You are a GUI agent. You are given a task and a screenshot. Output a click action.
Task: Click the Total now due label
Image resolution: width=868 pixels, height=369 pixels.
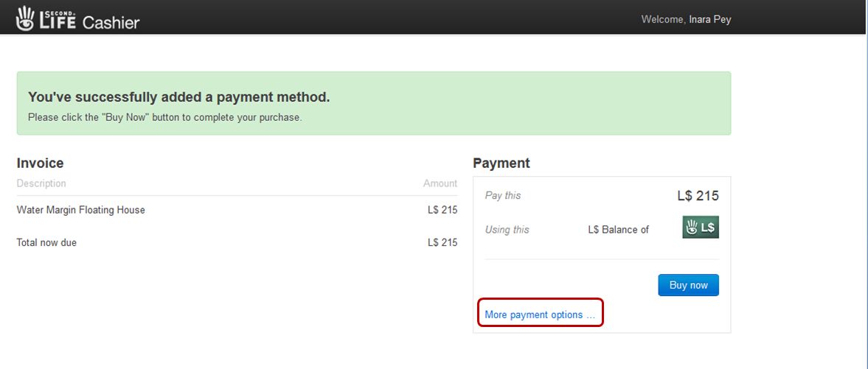click(x=46, y=242)
